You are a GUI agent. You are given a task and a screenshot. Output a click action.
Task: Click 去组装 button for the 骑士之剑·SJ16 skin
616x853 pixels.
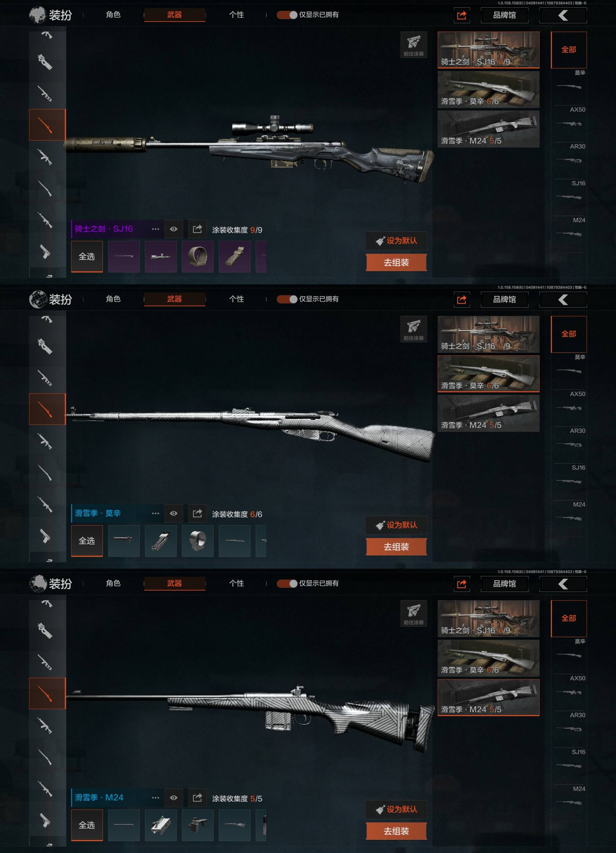click(x=396, y=263)
